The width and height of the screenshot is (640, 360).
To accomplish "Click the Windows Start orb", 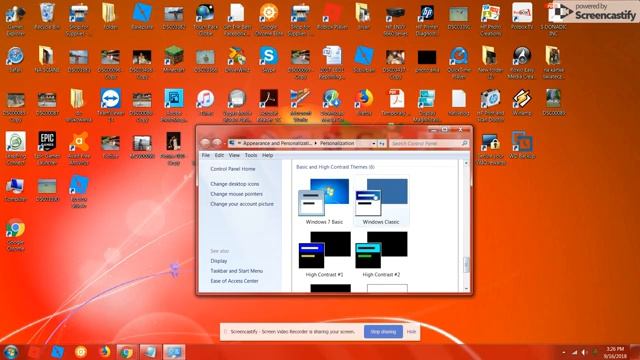I will pyautogui.click(x=11, y=352).
